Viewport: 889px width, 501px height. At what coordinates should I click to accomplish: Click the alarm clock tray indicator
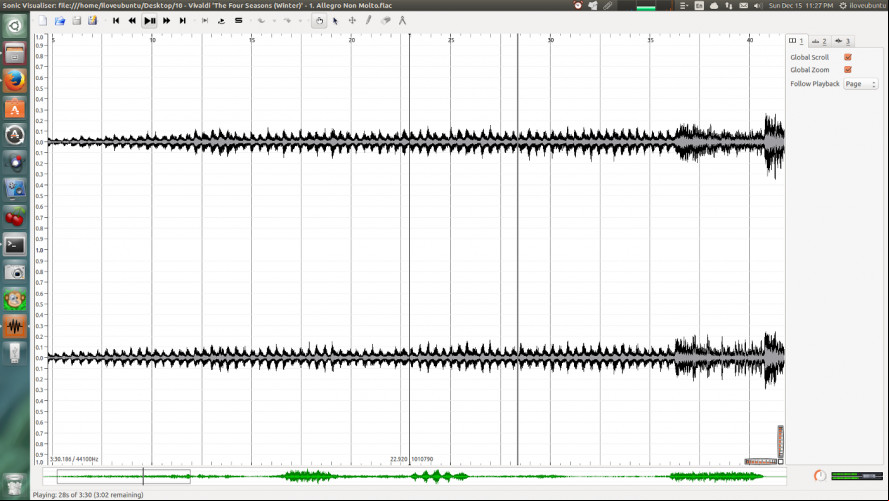[578, 5]
